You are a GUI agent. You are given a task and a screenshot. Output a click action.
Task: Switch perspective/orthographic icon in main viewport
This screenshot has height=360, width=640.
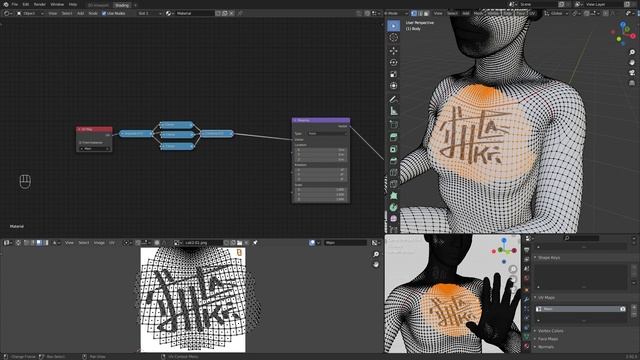632,83
